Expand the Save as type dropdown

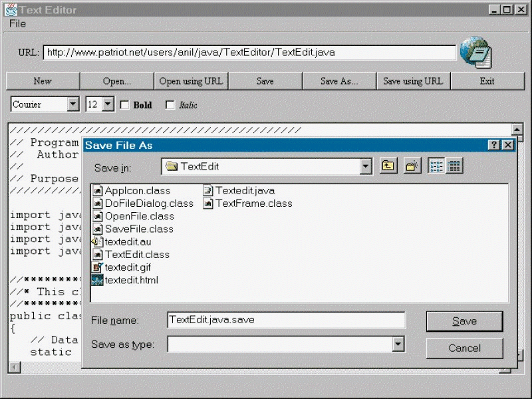(398, 344)
